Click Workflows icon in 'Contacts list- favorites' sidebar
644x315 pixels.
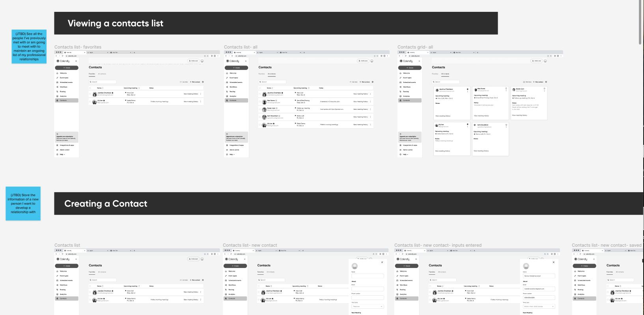click(x=57, y=87)
